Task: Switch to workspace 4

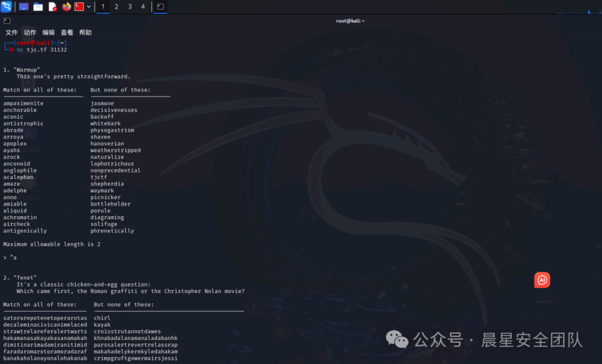Action: (143, 7)
